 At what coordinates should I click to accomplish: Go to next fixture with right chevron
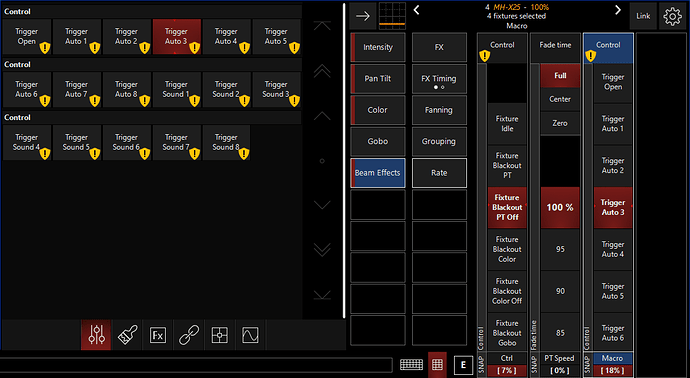pos(618,10)
